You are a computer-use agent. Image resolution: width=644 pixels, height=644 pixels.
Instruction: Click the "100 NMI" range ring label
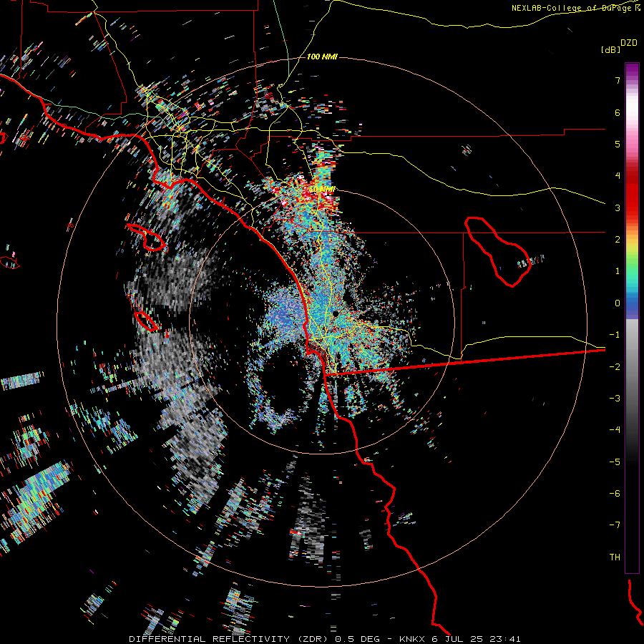(322, 57)
